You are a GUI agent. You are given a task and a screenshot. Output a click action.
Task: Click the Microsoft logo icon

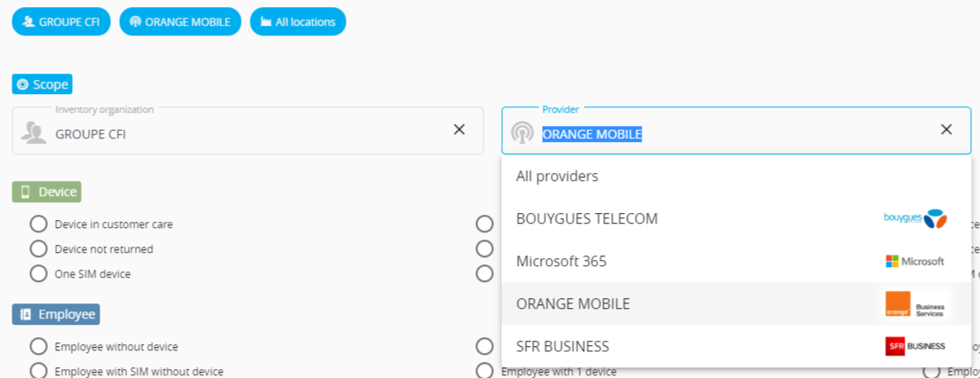(915, 261)
